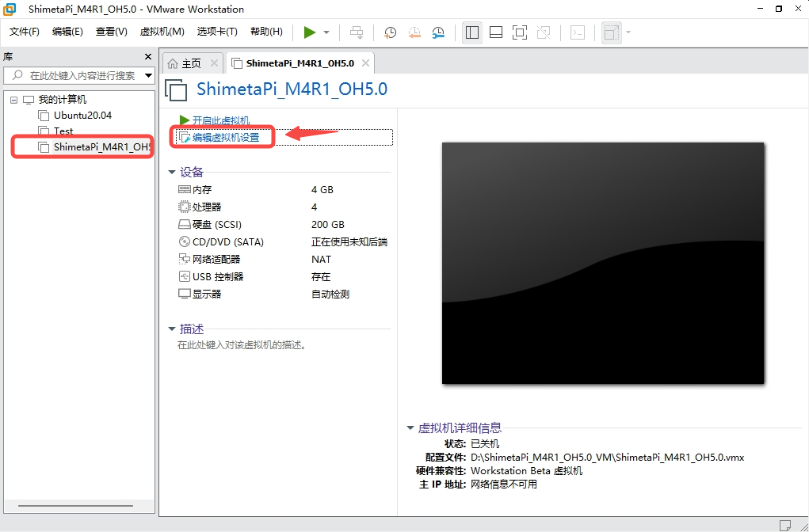Click the memory chip icon
Screen dimensions: 809x532
tap(184, 189)
